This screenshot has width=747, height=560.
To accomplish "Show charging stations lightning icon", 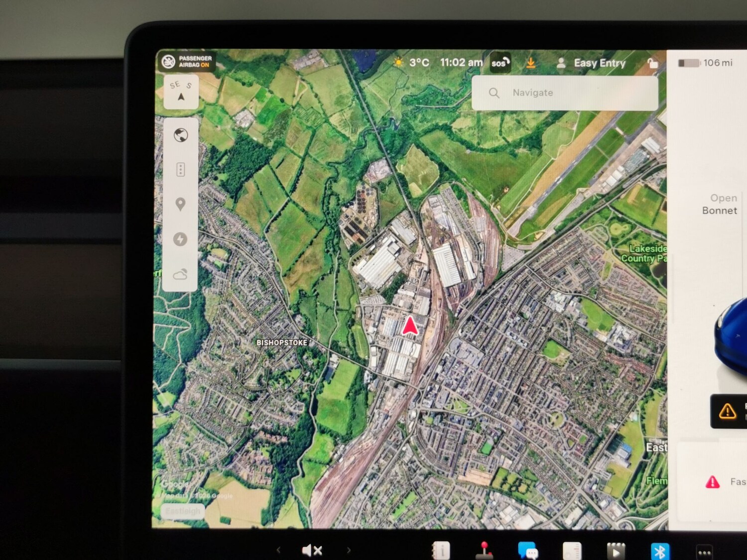I will point(180,239).
